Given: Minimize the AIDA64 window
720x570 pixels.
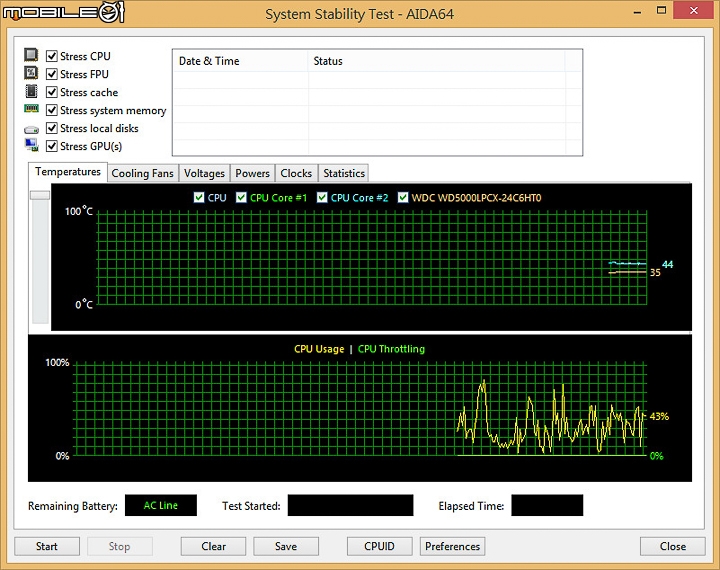Looking at the screenshot, I should [637, 11].
